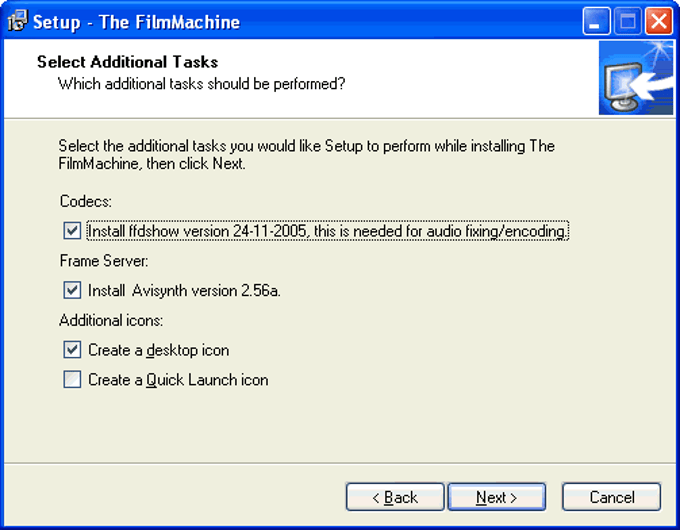Click the Setup - The FilmMachine title bar
The height and width of the screenshot is (530, 680).
(x=304, y=21)
